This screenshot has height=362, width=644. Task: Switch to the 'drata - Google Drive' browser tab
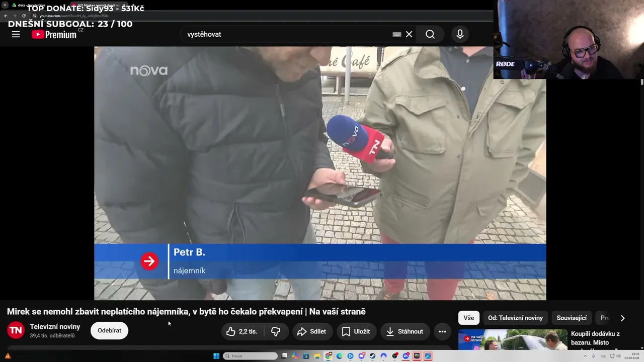tap(38, 5)
